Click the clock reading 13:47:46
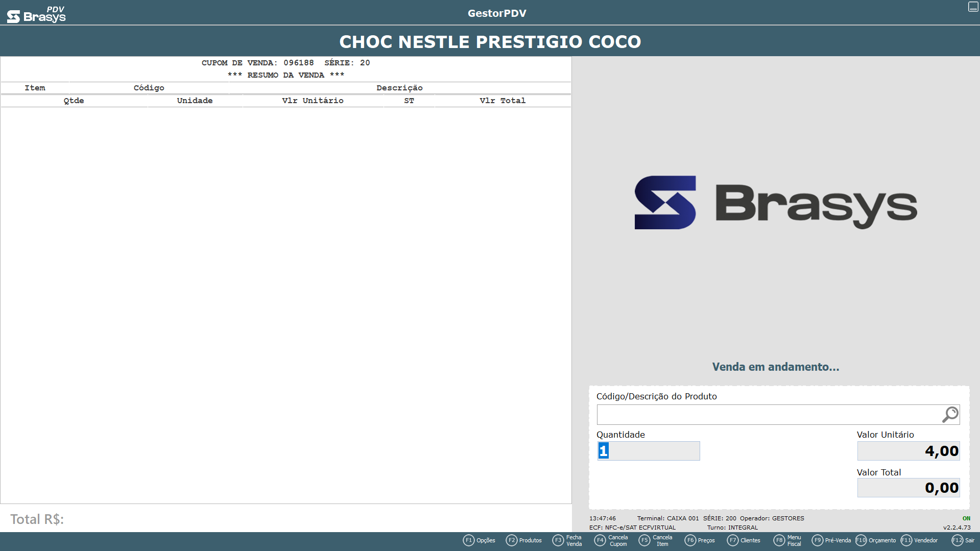980x551 pixels. click(603, 518)
